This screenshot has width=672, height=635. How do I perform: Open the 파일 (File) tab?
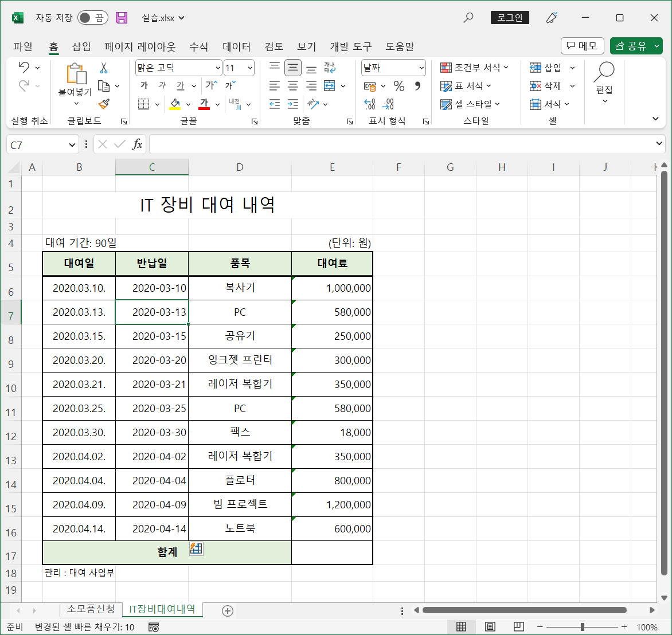23,46
